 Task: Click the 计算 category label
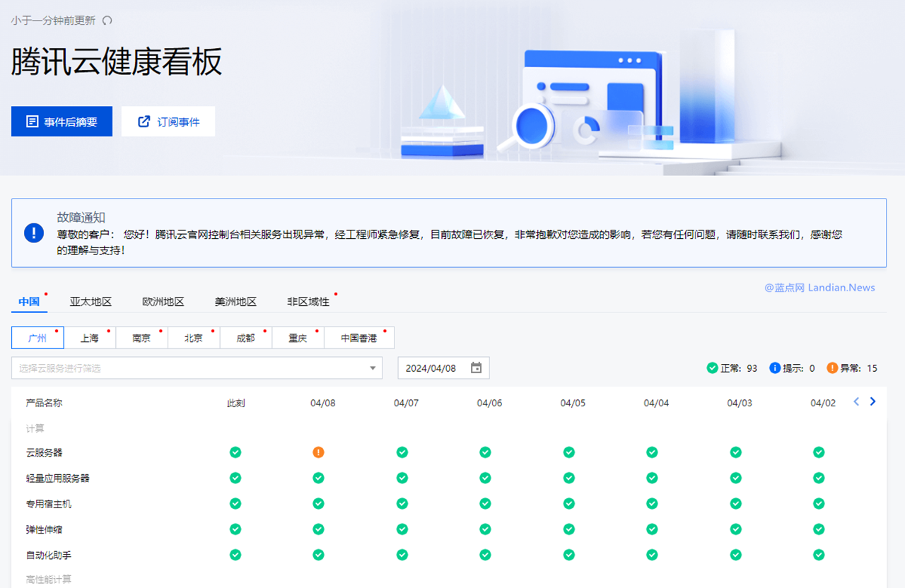coord(35,428)
